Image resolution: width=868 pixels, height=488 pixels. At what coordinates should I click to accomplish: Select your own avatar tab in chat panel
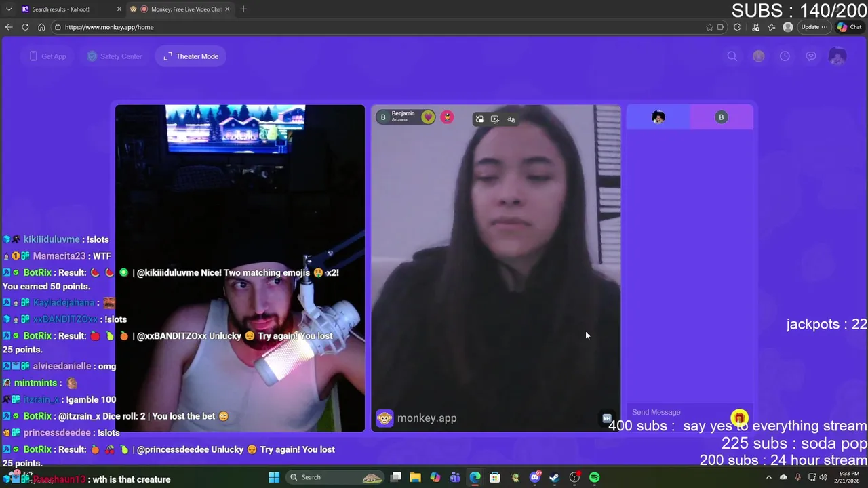tap(658, 117)
